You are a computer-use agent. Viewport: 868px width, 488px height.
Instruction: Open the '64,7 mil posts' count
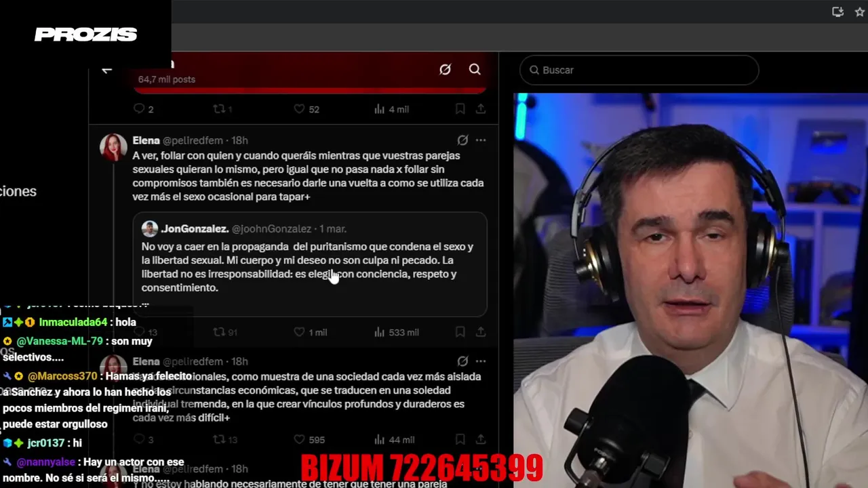(x=167, y=79)
